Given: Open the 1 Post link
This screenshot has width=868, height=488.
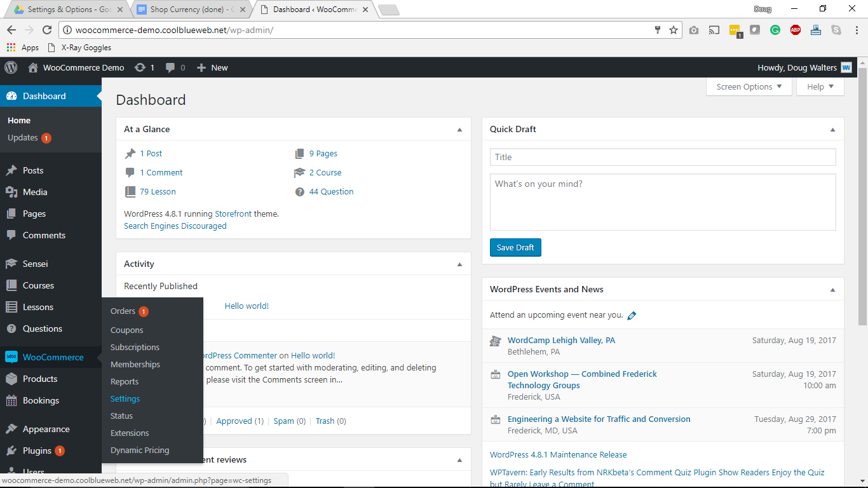Looking at the screenshot, I should click(x=151, y=153).
